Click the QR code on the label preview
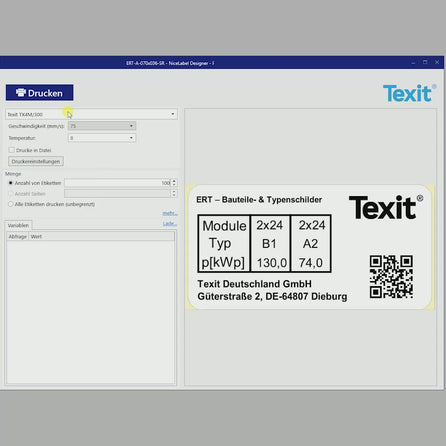Image resolution: width=446 pixels, height=446 pixels. tap(391, 277)
